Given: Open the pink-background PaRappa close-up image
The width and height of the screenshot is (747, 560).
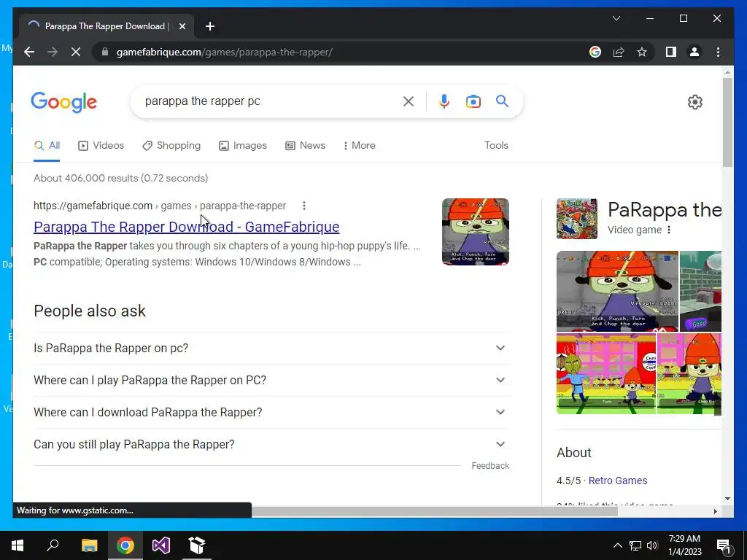Looking at the screenshot, I should coord(689,374).
